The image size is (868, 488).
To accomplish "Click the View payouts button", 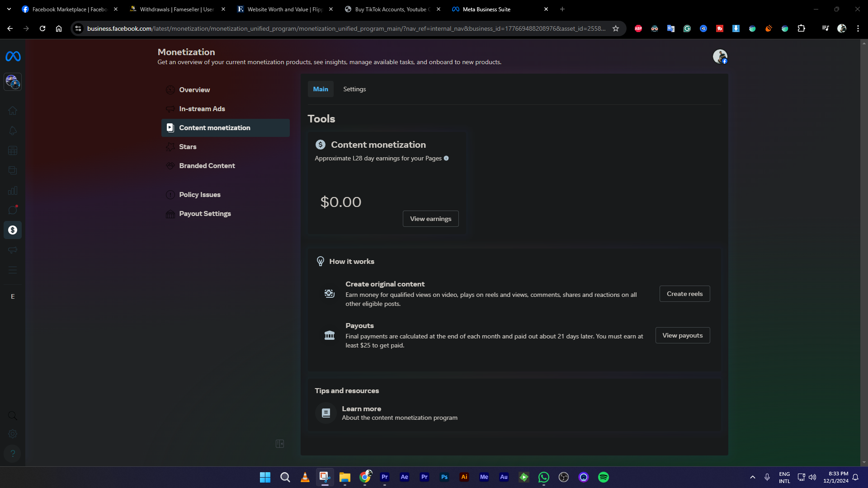I will [683, 335].
